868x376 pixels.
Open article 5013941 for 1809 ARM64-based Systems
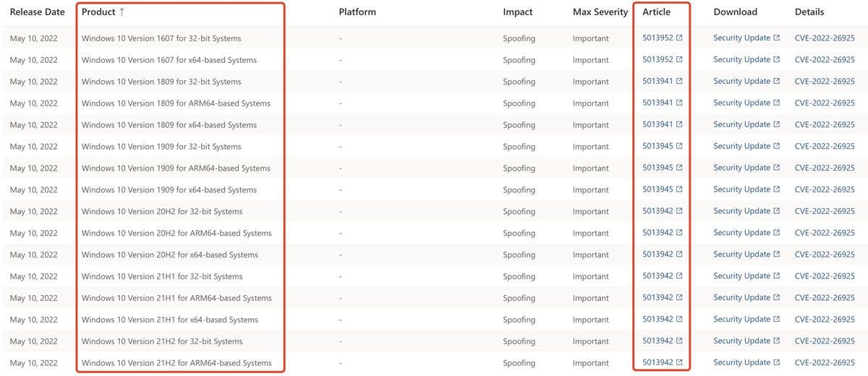(658, 103)
